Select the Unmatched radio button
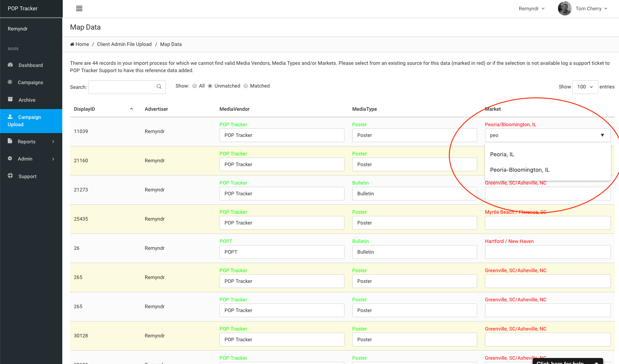The width and height of the screenshot is (619, 364). pos(210,86)
